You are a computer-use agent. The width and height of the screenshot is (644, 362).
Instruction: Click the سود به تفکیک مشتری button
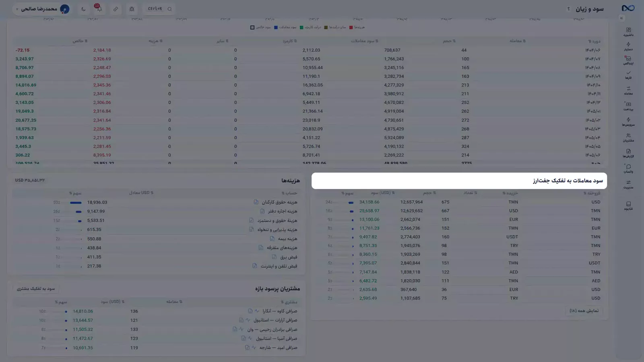click(36, 288)
